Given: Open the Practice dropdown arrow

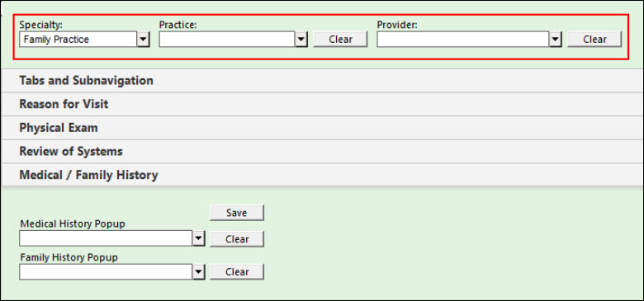Looking at the screenshot, I should coord(301,40).
